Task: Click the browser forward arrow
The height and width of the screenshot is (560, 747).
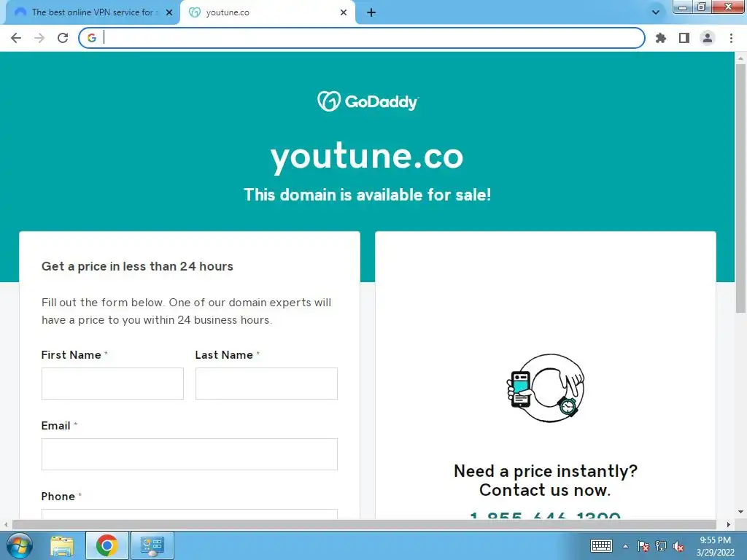Action: [x=39, y=38]
